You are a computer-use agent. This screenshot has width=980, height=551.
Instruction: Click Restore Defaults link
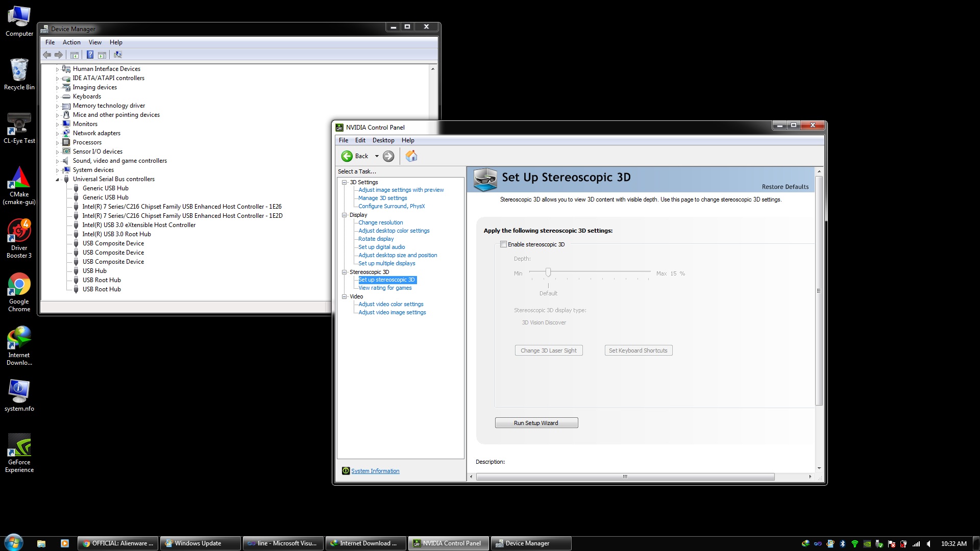(785, 187)
